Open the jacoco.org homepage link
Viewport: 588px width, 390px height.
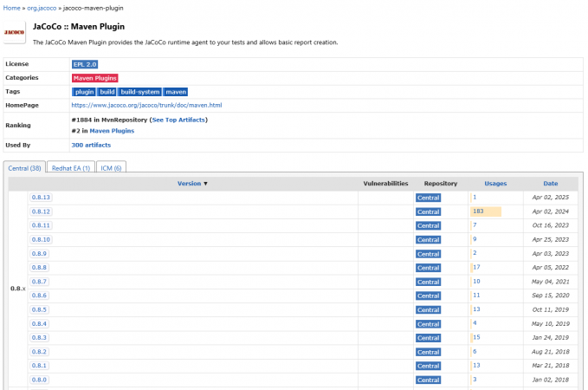coord(146,106)
